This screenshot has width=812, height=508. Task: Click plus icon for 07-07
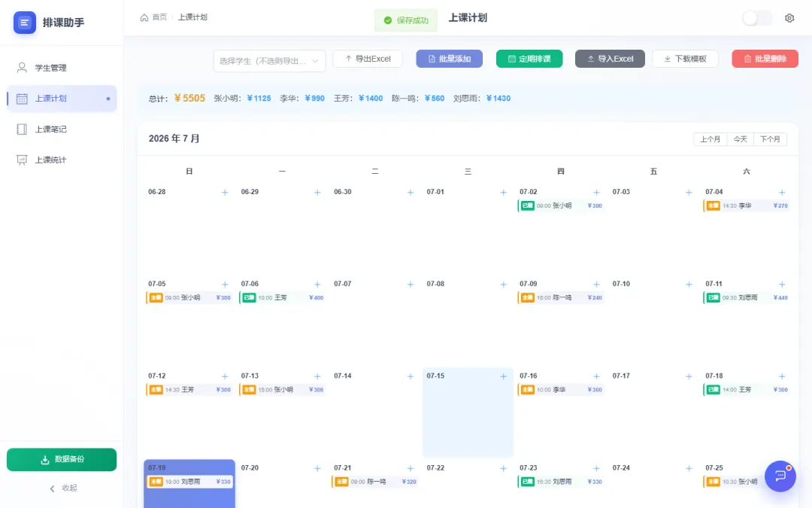[411, 284]
